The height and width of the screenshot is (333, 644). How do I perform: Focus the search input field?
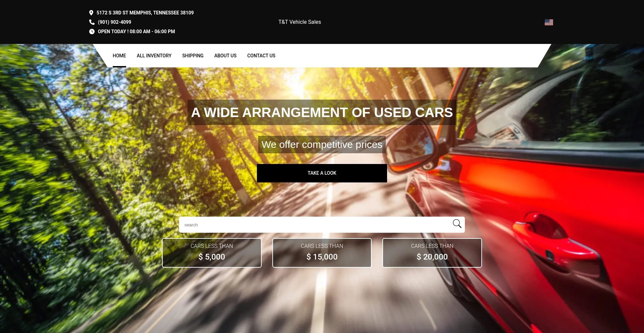click(x=315, y=225)
